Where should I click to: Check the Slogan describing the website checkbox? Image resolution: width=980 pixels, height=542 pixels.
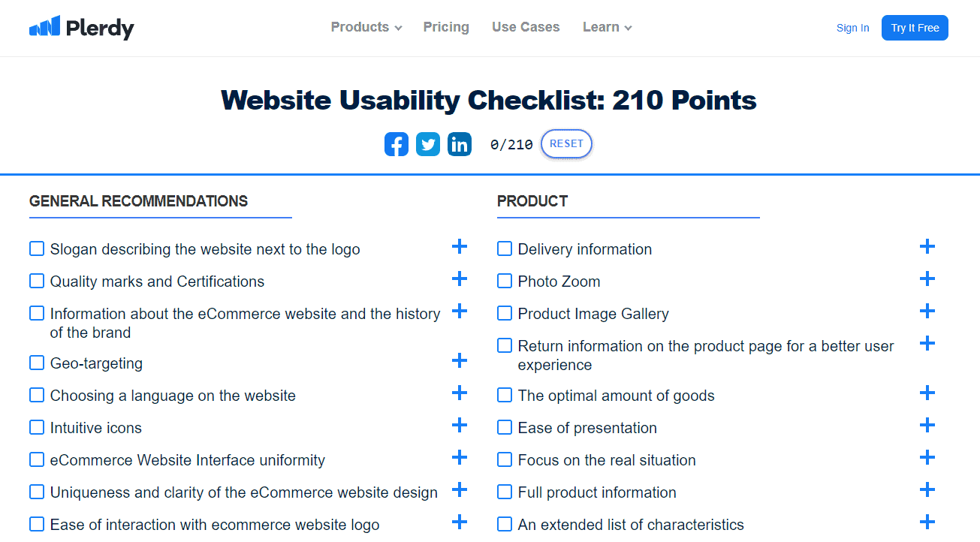pyautogui.click(x=37, y=248)
